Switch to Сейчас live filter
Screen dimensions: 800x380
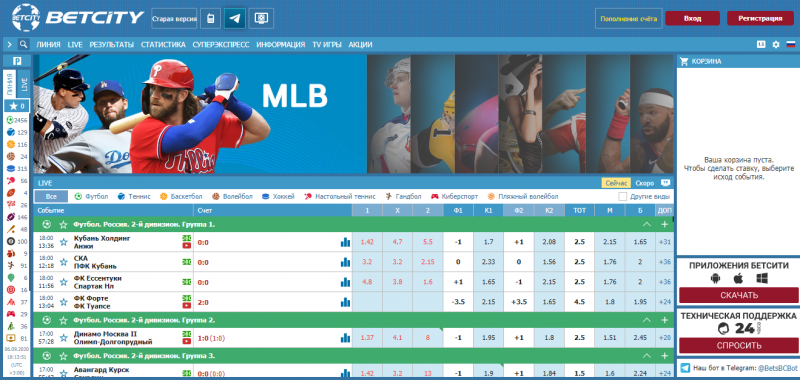tap(615, 183)
